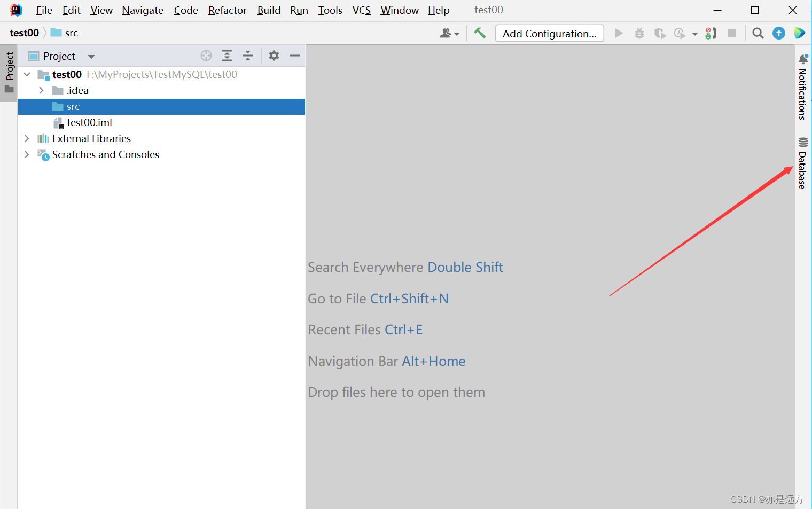Select the test00.iml file
The image size is (812, 509).
pyautogui.click(x=89, y=123)
